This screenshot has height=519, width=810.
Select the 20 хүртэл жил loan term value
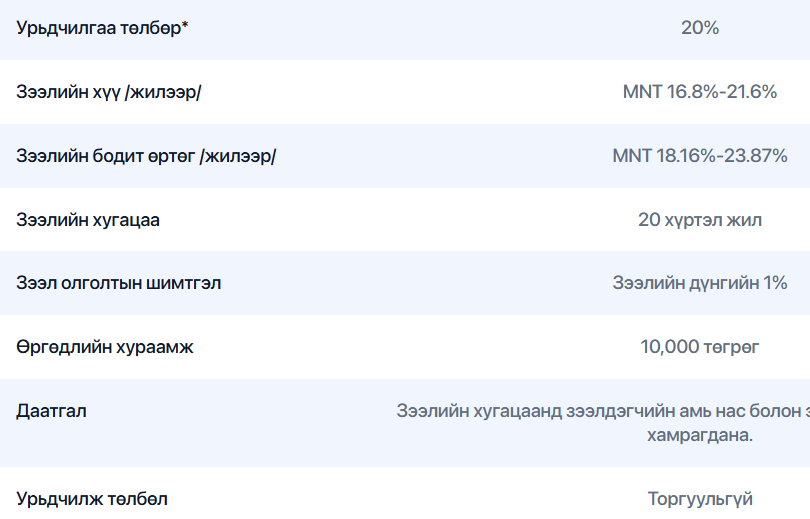click(x=700, y=220)
